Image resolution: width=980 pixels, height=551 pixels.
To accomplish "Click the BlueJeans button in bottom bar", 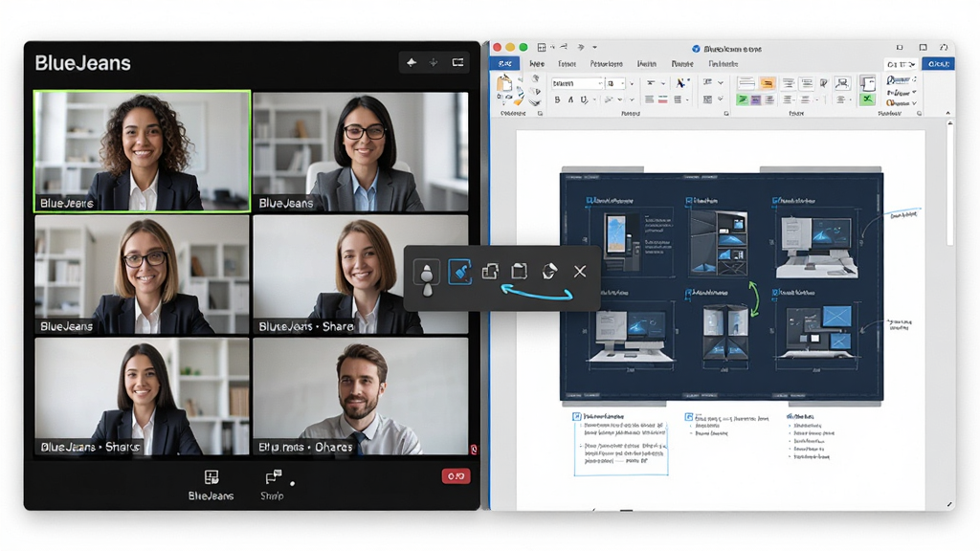I will [212, 485].
